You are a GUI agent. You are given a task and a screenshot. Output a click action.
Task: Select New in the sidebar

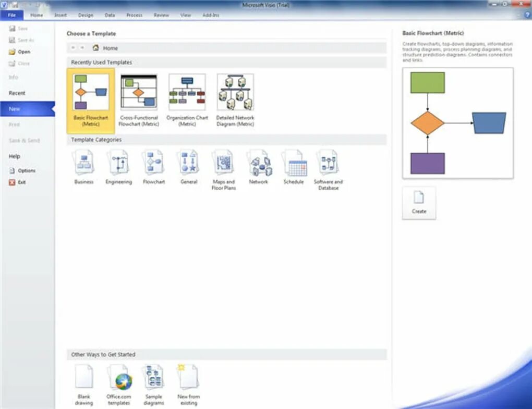[x=28, y=109]
